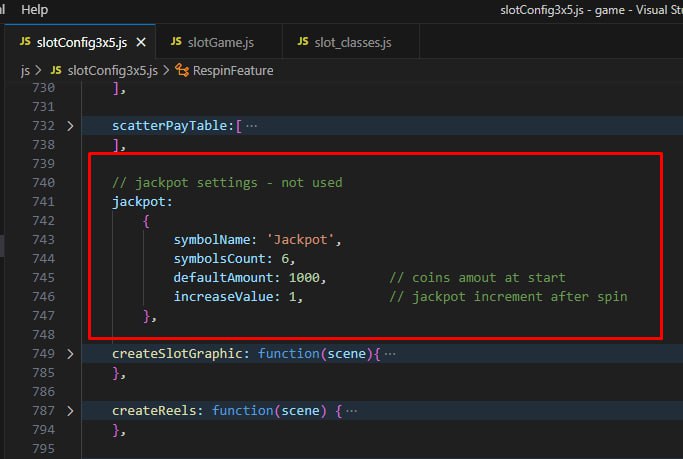Expand the folded createReels function
The width and height of the screenshot is (683, 459).
coord(70,411)
